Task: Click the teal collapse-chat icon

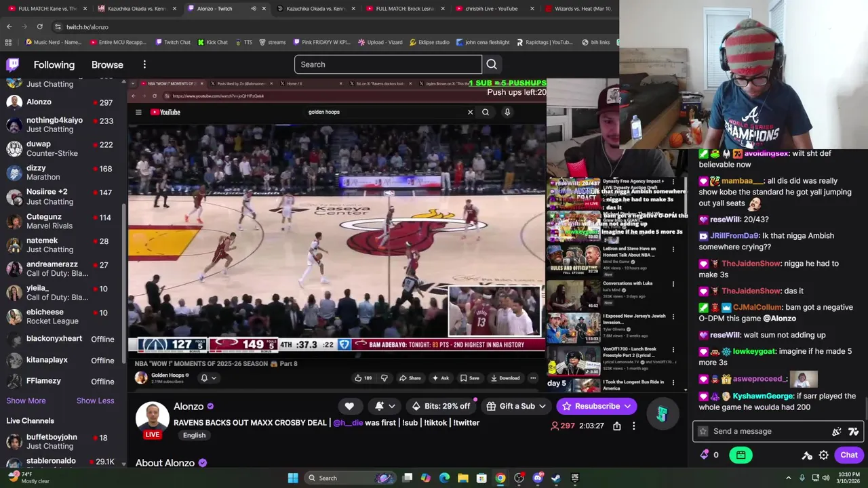Action: click(662, 414)
